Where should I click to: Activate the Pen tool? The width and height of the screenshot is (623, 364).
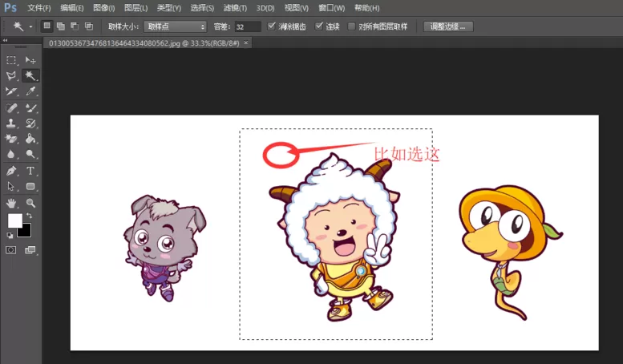point(11,171)
